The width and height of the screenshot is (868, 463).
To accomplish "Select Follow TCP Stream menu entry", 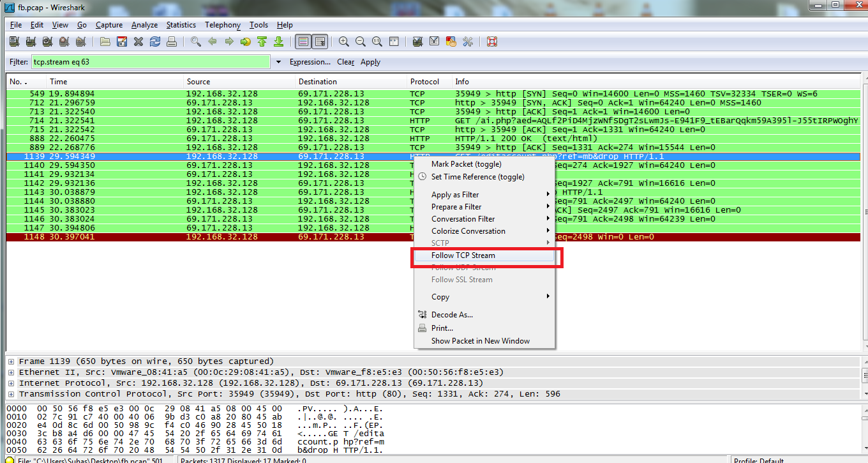I will click(484, 255).
